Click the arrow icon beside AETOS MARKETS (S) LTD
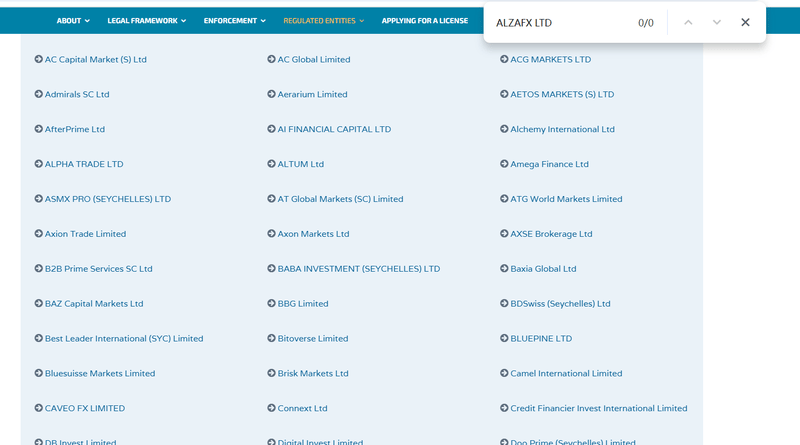 504,94
